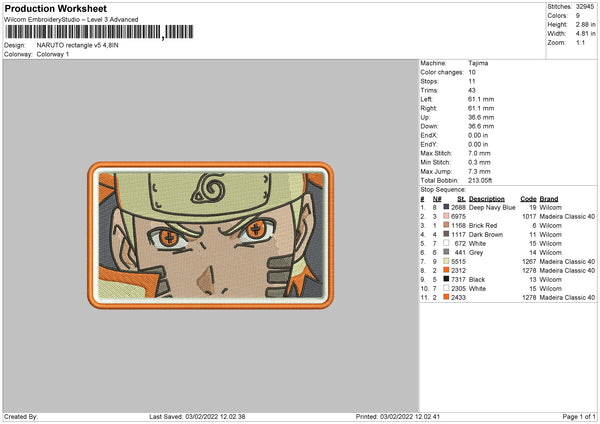Pick the white swatch beside 672 White
The width and height of the screenshot is (600, 424).
pyautogui.click(x=446, y=243)
